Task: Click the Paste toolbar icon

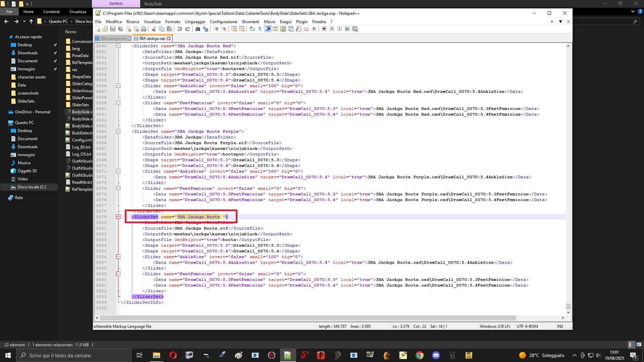Action: coord(169,29)
